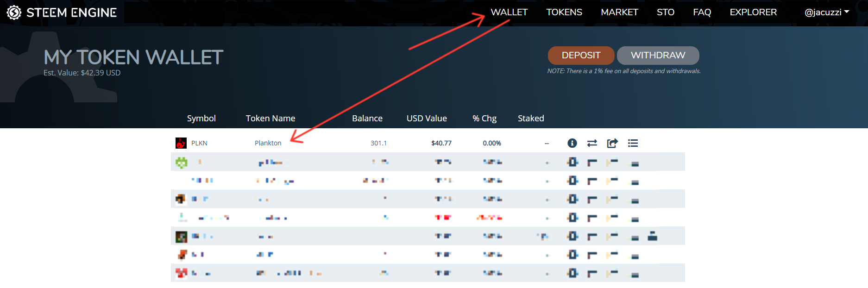
Task: Select the $40.77 USD value
Action: point(441,143)
